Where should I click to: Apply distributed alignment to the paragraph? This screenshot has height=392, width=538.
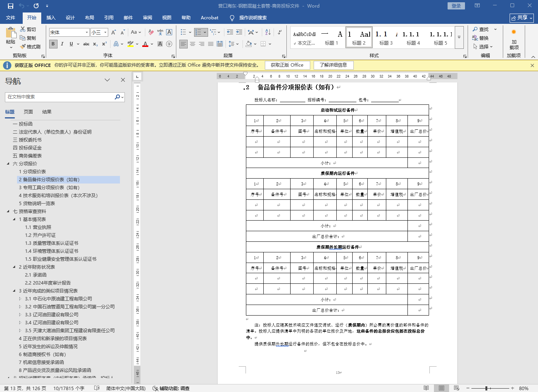220,44
